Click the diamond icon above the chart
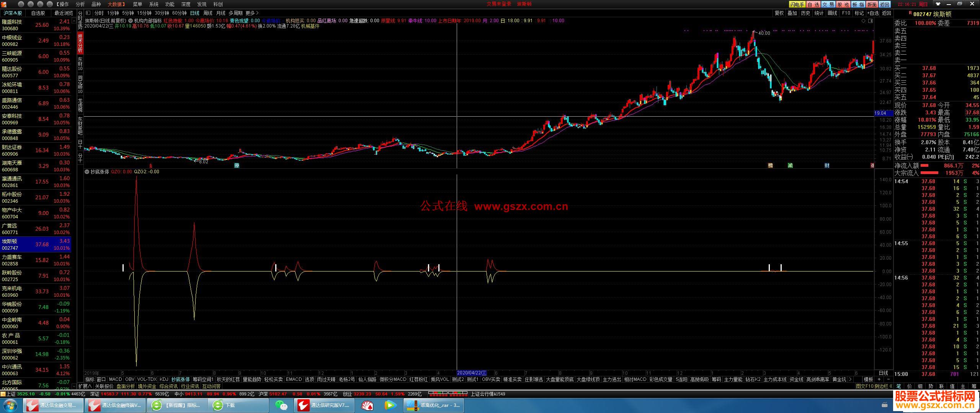 pos(863,21)
